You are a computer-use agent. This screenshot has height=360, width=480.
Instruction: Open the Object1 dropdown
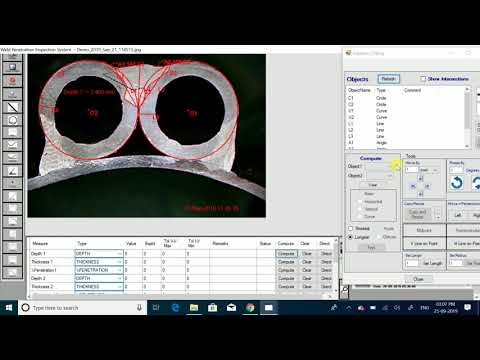(x=397, y=166)
